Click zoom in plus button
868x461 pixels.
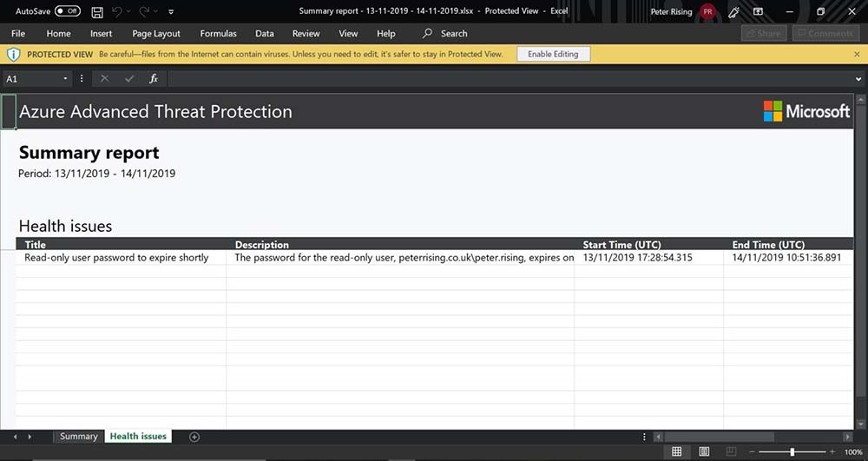click(832, 451)
